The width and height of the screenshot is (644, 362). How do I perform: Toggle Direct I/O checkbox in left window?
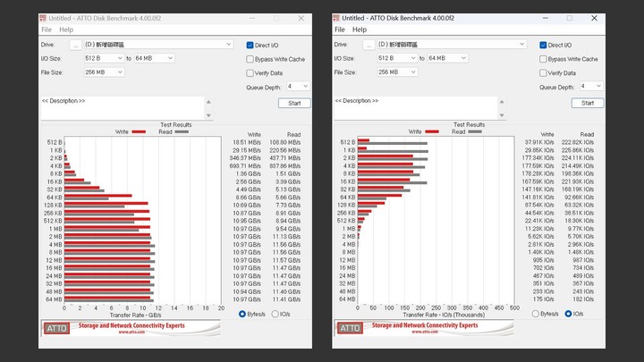(250, 46)
